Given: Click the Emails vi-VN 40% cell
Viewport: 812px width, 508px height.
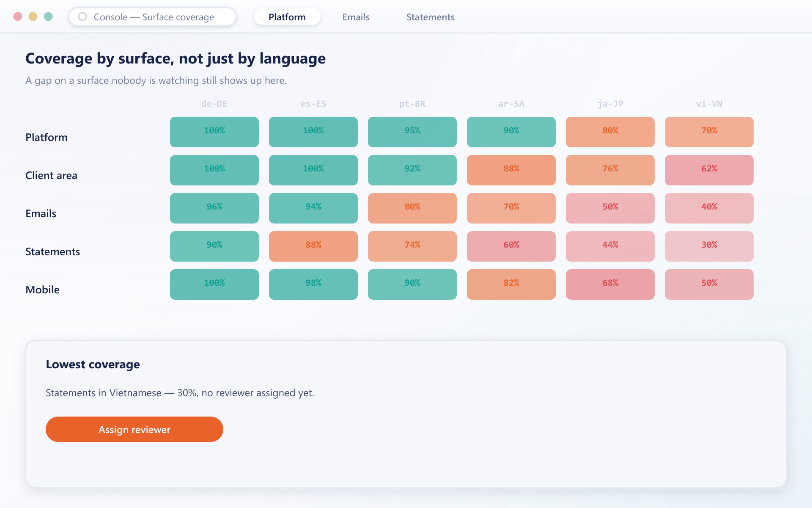Looking at the screenshot, I should click(x=709, y=208).
